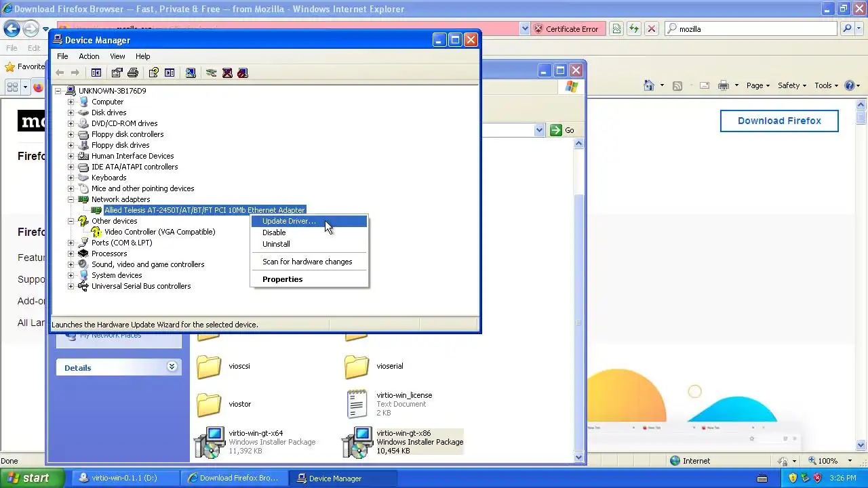Open the Explorer address dropdown next to Go
Image resolution: width=868 pixels, height=488 pixels.
click(x=539, y=130)
